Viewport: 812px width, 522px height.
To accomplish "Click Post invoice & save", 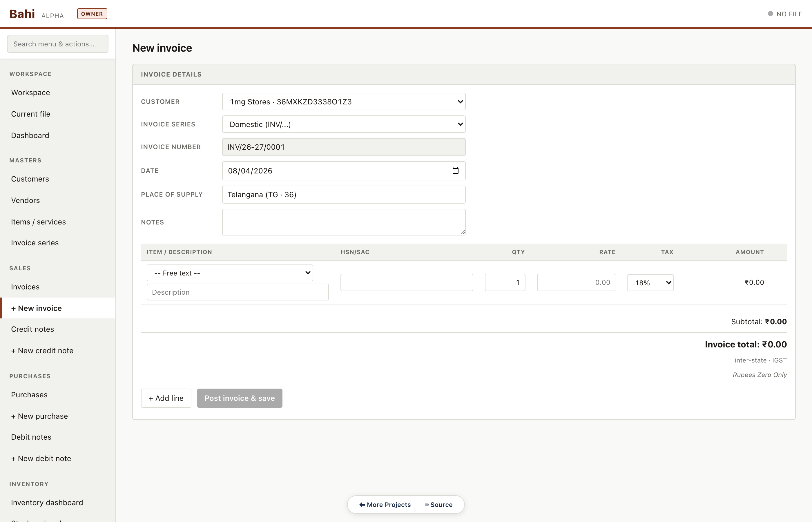I will coord(239,398).
